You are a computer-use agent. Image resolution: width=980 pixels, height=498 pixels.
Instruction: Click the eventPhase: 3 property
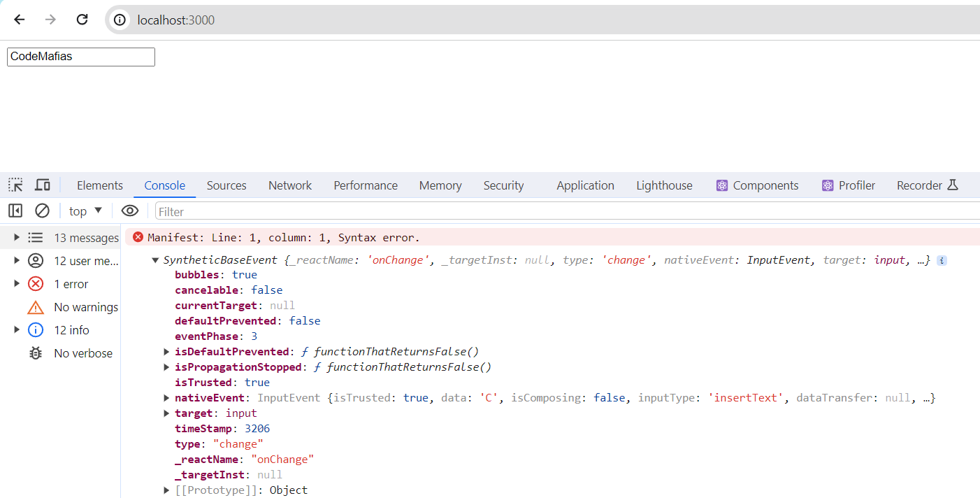[216, 336]
